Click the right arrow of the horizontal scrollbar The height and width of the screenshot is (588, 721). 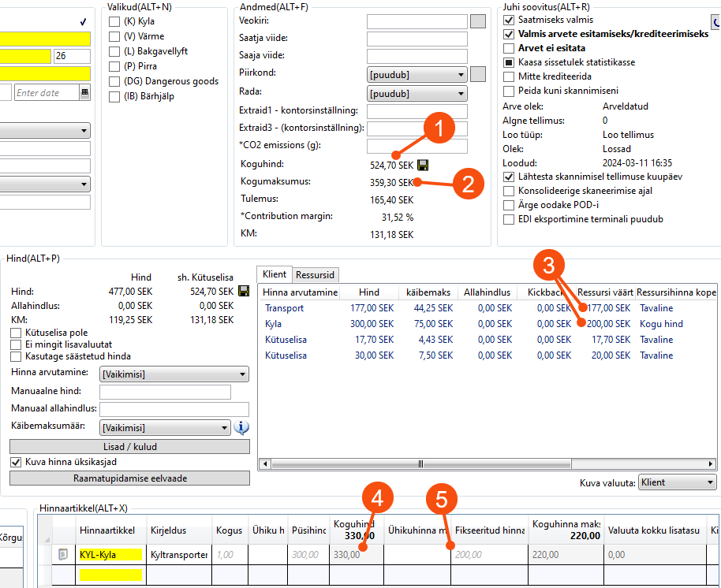pos(711,464)
